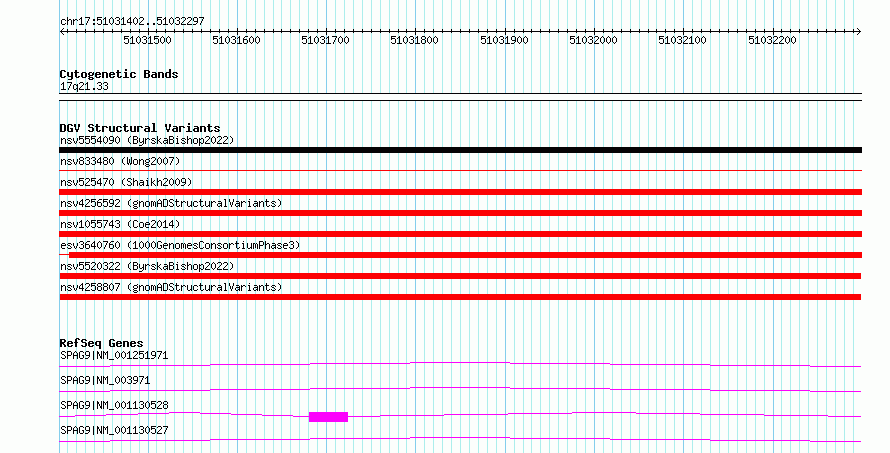This screenshot has height=453, width=890.
Task: Click ruler position 51032000
Action: pos(594,40)
